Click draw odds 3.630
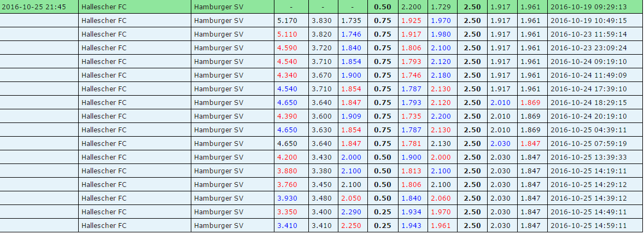Viewport: 644px width, 234px height. pos(321,130)
